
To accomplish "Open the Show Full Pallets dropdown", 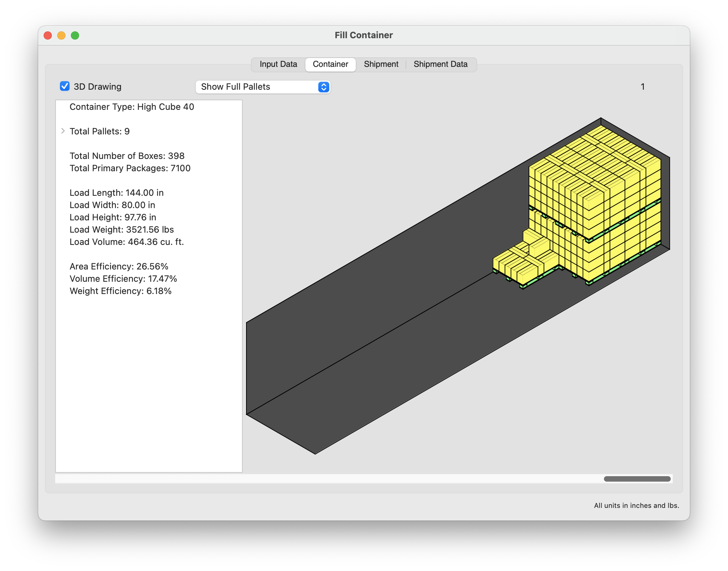I will 263,87.
